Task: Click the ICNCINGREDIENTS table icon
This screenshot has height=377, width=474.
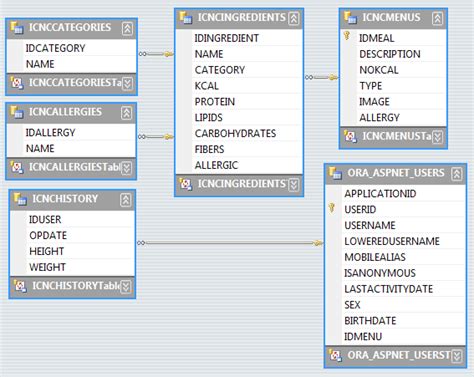Action: (185, 17)
